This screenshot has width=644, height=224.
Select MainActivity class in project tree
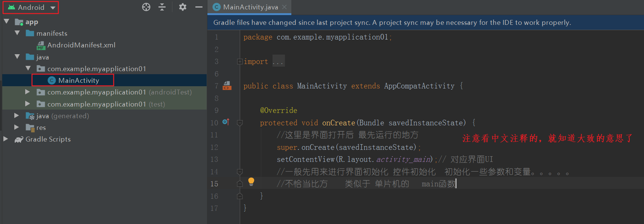click(x=78, y=81)
